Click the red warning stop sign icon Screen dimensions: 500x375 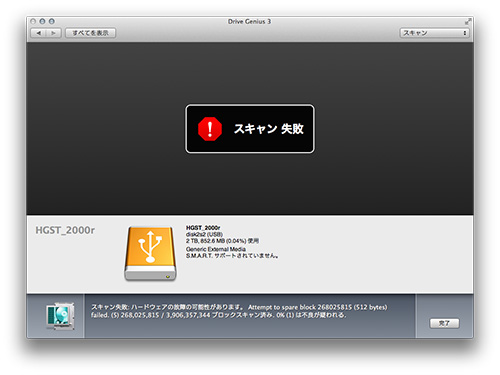pyautogui.click(x=210, y=129)
